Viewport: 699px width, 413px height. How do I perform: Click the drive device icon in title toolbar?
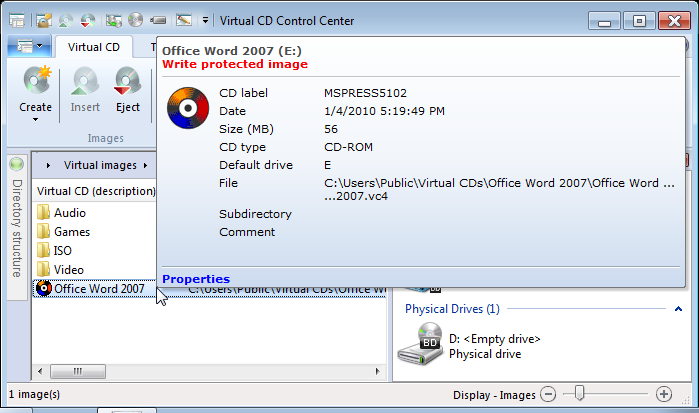[158, 19]
